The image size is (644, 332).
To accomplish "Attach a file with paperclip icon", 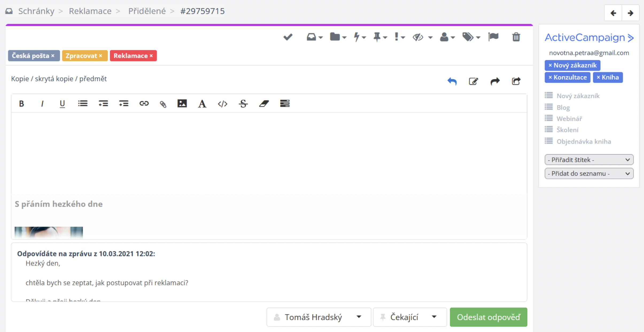I will [163, 104].
